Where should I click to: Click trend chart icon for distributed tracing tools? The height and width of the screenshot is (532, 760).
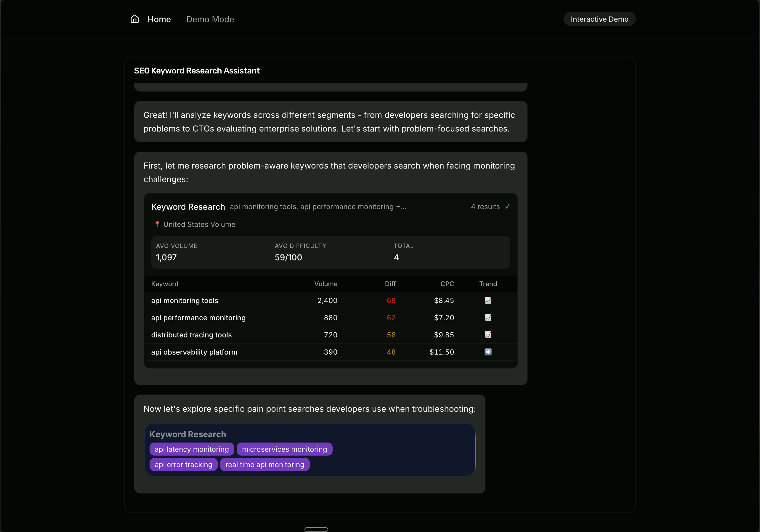click(x=488, y=335)
